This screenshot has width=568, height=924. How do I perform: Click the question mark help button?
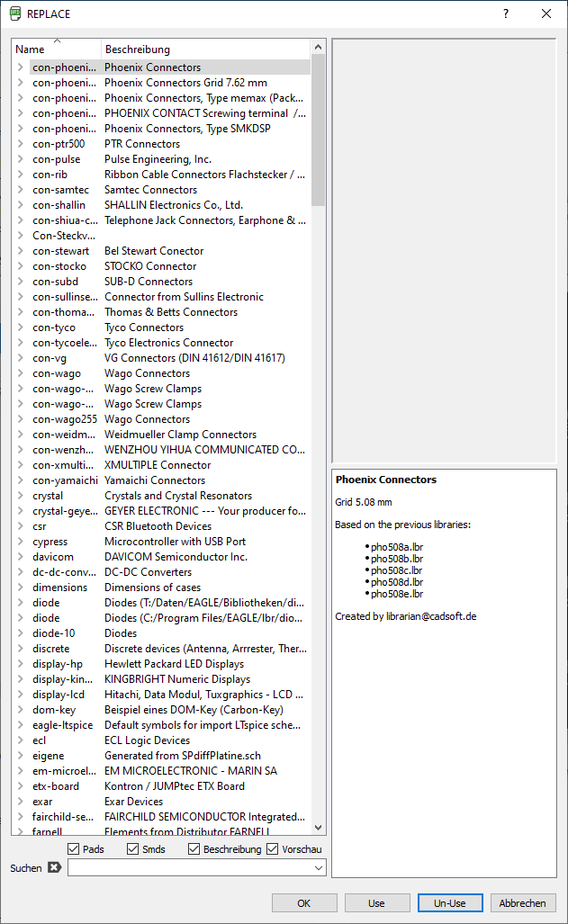coord(506,13)
